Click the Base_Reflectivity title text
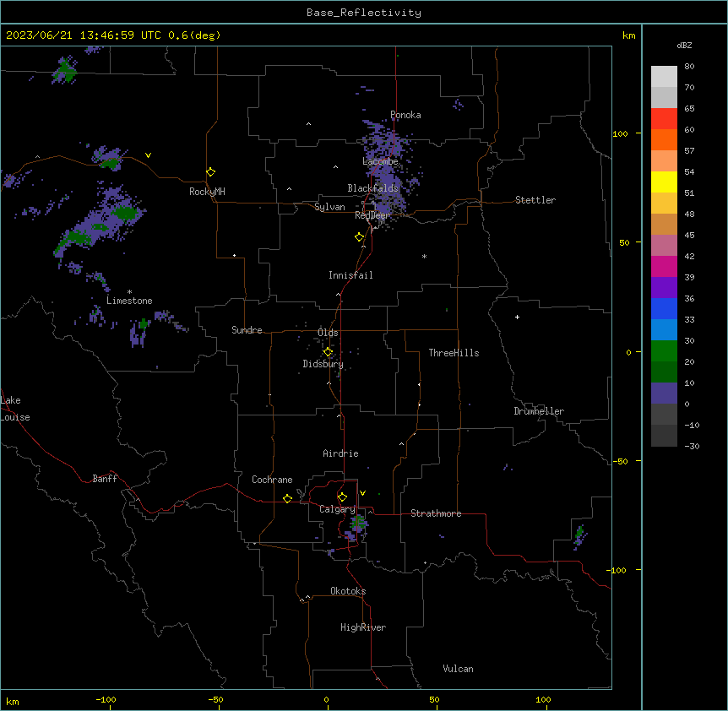Image resolution: width=728 pixels, height=711 pixels. (364, 13)
